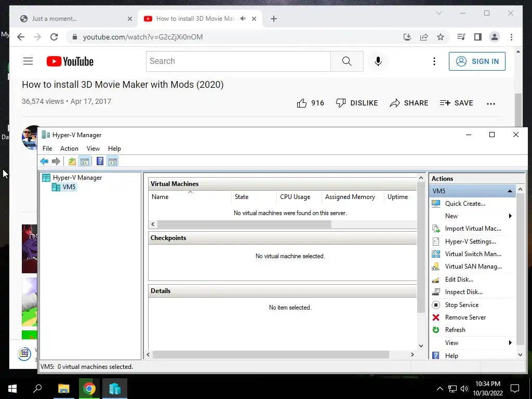The width and height of the screenshot is (532, 399).
Task: Refresh the VM5 server view
Action: point(455,330)
